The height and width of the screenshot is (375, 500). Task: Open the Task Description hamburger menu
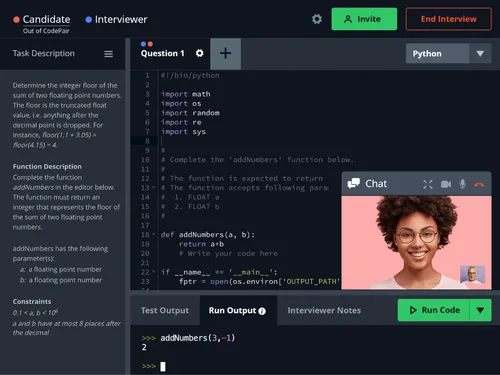[108, 54]
